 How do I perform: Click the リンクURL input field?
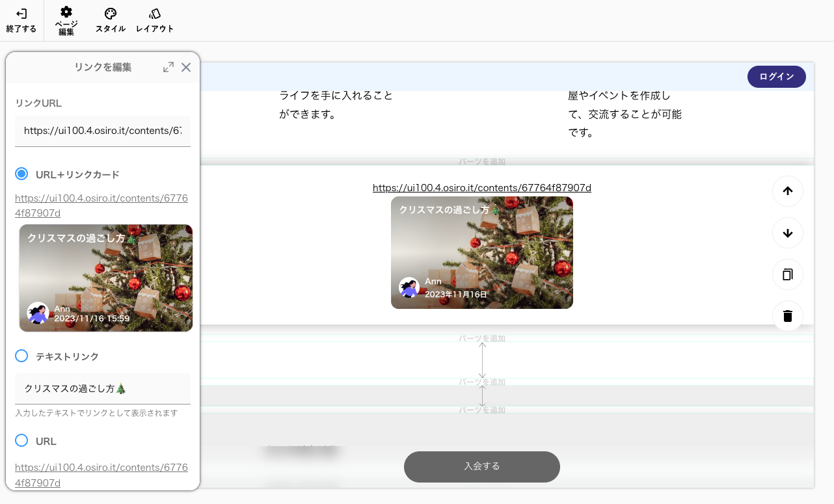(103, 131)
